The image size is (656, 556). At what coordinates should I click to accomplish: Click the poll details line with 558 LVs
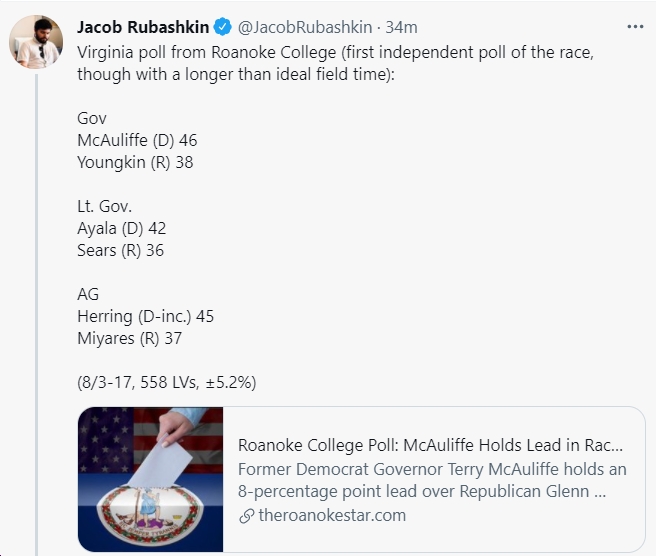tap(167, 382)
